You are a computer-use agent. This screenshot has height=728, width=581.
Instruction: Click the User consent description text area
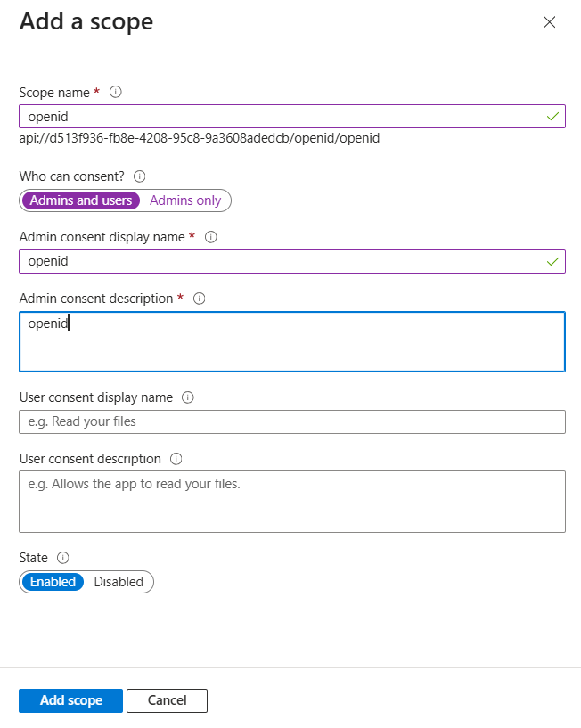292,502
